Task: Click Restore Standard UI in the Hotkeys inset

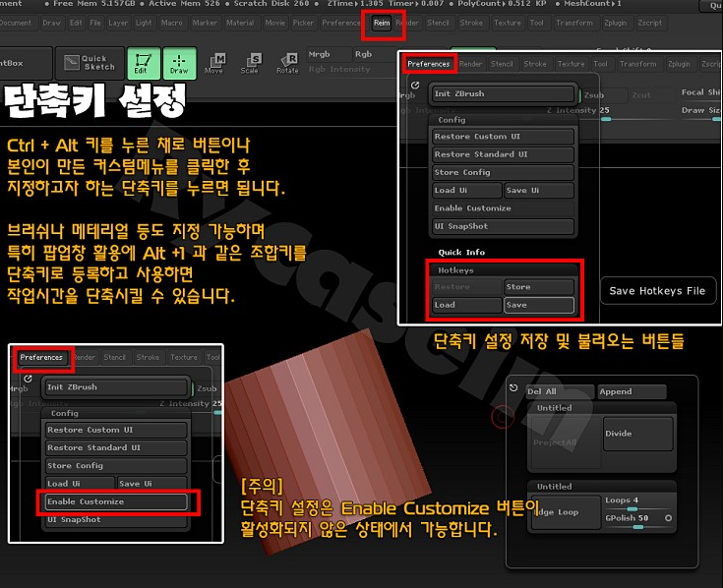Action: [503, 154]
